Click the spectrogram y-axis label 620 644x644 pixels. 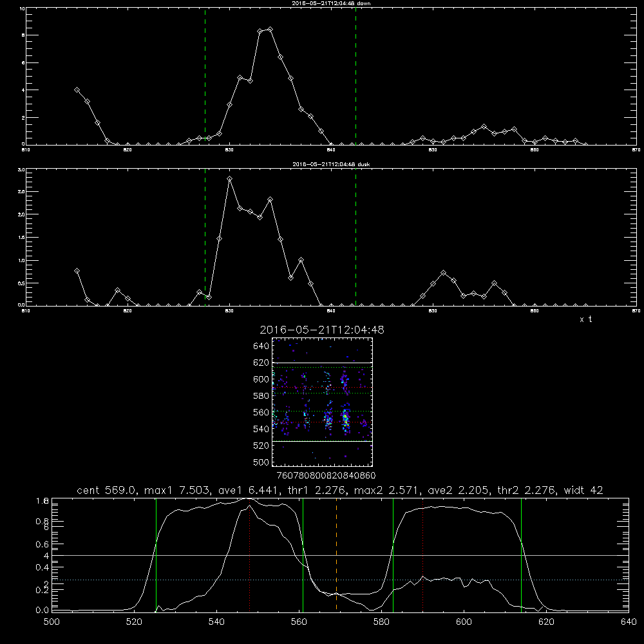point(261,363)
